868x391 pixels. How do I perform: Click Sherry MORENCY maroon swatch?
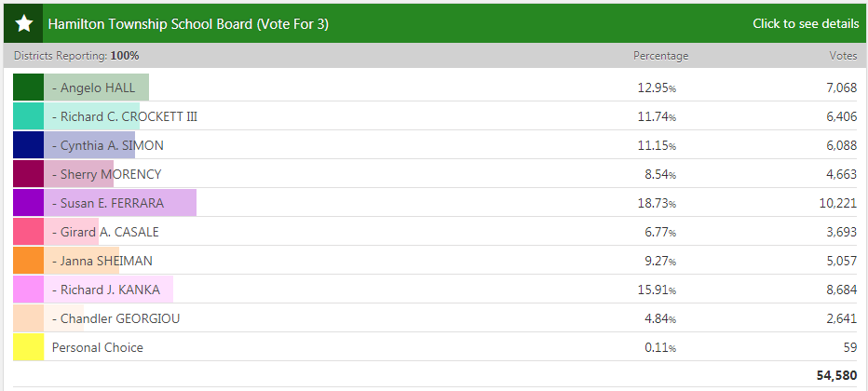point(28,174)
